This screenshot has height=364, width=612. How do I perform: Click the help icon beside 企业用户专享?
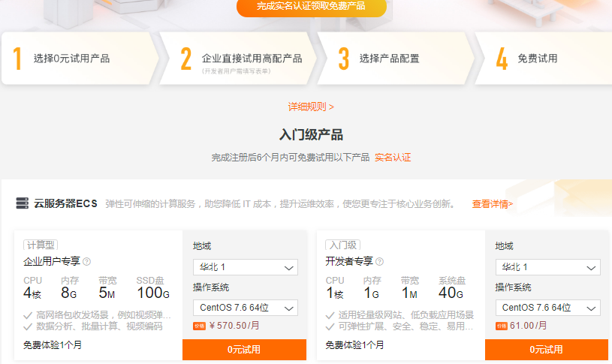(87, 262)
